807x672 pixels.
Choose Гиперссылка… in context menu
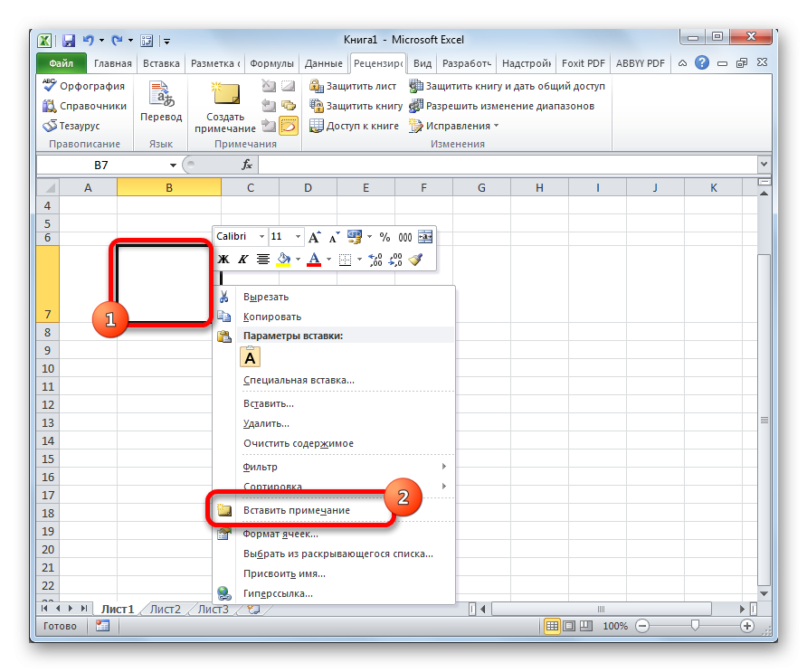pos(334,593)
